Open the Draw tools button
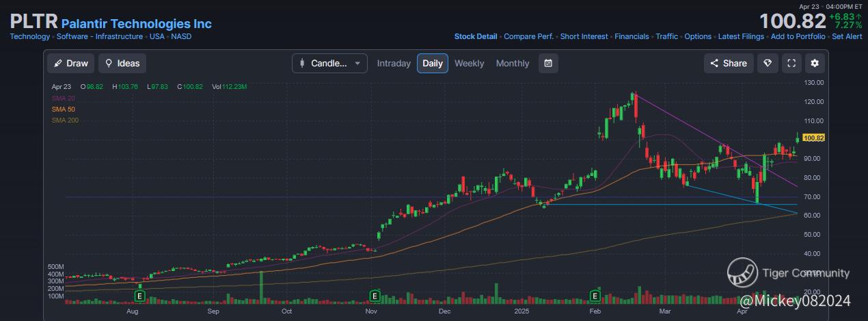Image resolution: width=868 pixels, height=321 pixels. tap(71, 63)
